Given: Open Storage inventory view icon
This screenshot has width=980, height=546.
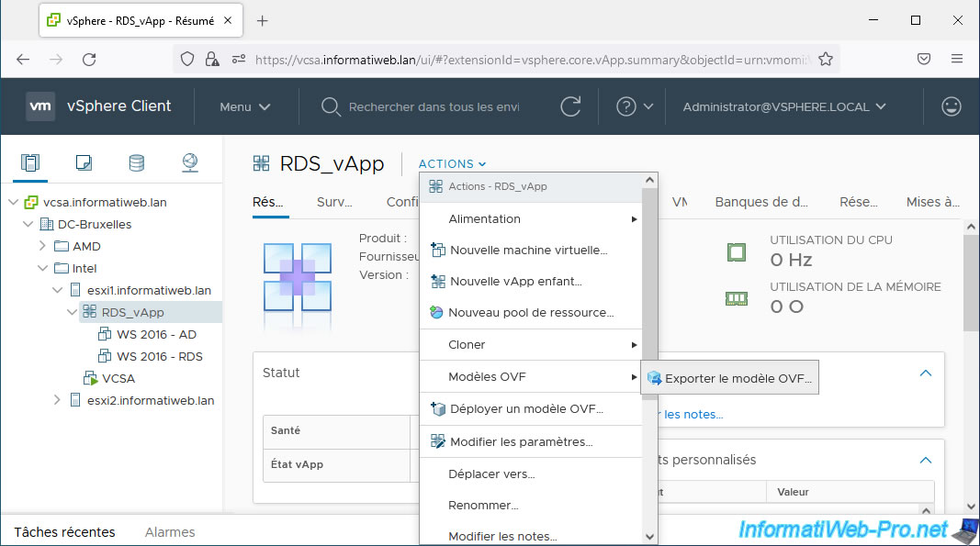Looking at the screenshot, I should click(136, 163).
